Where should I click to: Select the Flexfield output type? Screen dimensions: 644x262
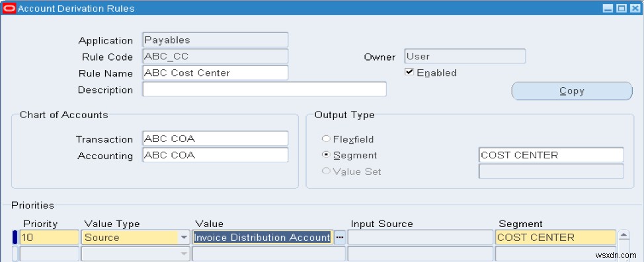click(x=326, y=139)
